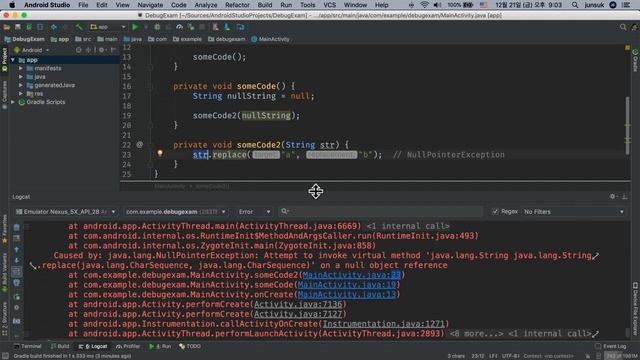640x360 pixels.
Task: Open the Android Profiler from the toolbar
Action: (x=180, y=27)
